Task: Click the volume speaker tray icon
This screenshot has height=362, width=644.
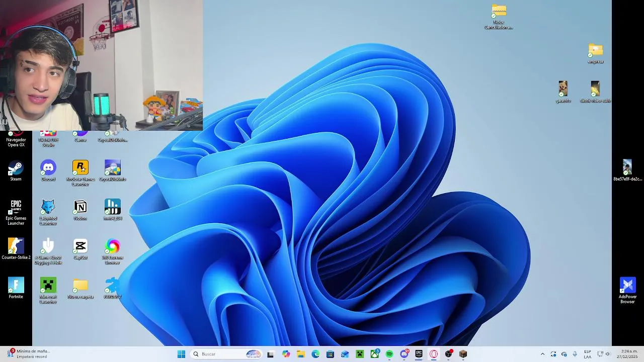Action: pos(608,354)
